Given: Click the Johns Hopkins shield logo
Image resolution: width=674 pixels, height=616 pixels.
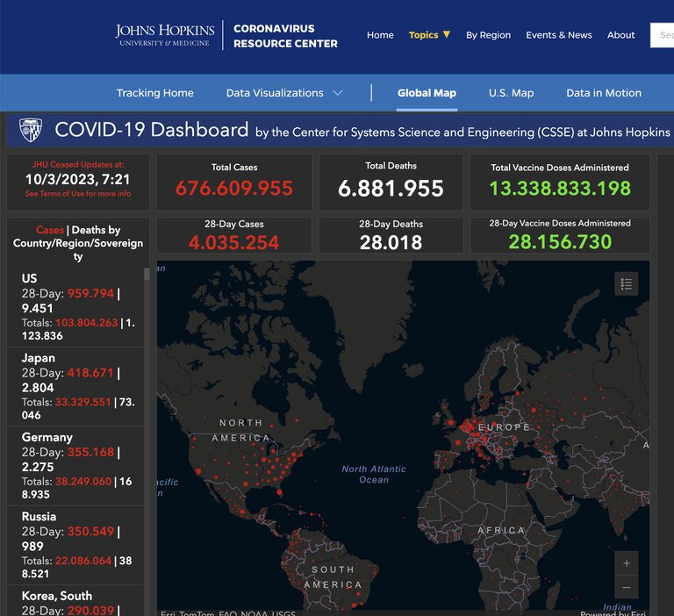Looking at the screenshot, I should pos(31,131).
